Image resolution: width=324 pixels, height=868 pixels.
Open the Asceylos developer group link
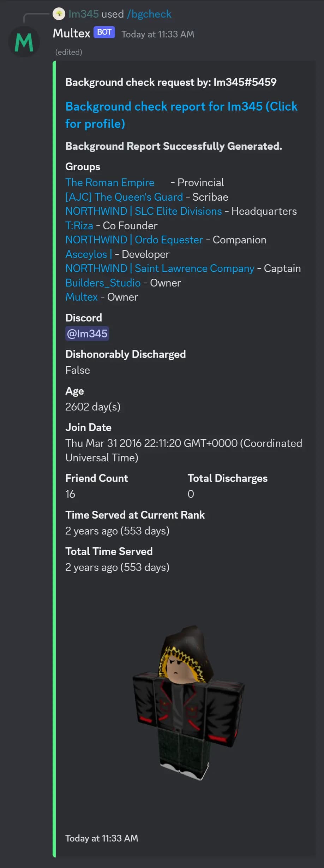(x=86, y=254)
